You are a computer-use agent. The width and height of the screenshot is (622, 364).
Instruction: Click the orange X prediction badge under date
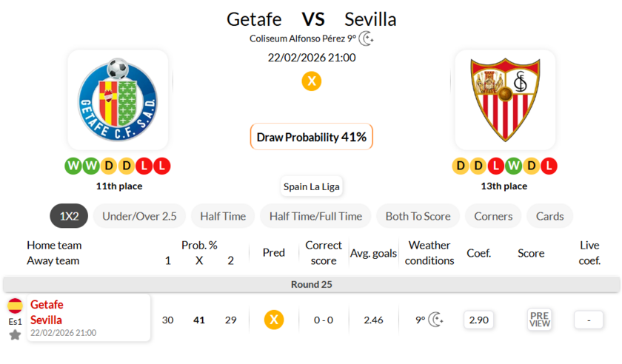312,81
